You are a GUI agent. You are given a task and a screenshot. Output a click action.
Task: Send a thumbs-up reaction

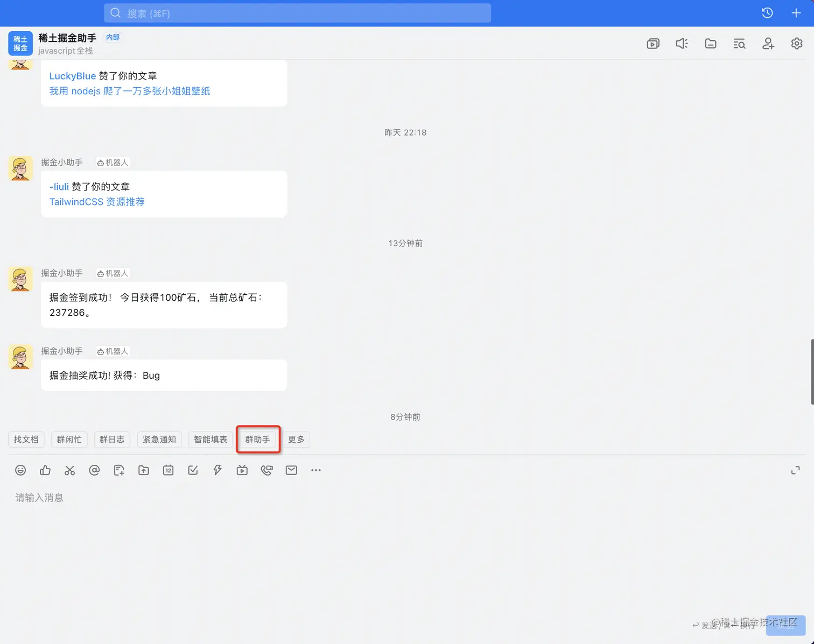coord(45,470)
